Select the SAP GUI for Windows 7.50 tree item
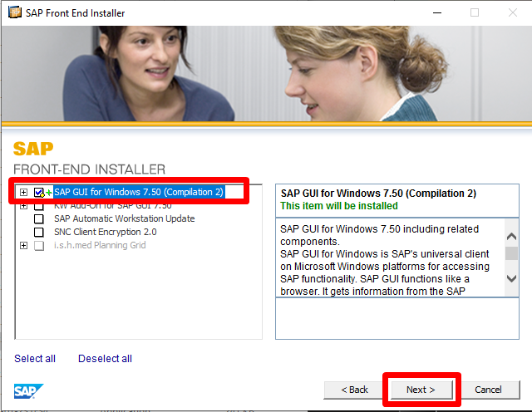532x412 pixels. click(139, 192)
